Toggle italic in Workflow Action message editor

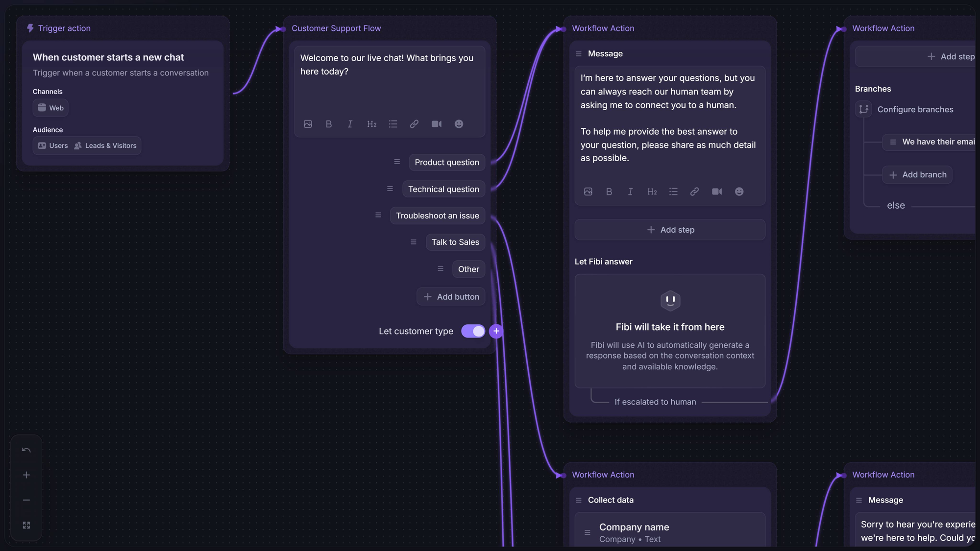[630, 192]
